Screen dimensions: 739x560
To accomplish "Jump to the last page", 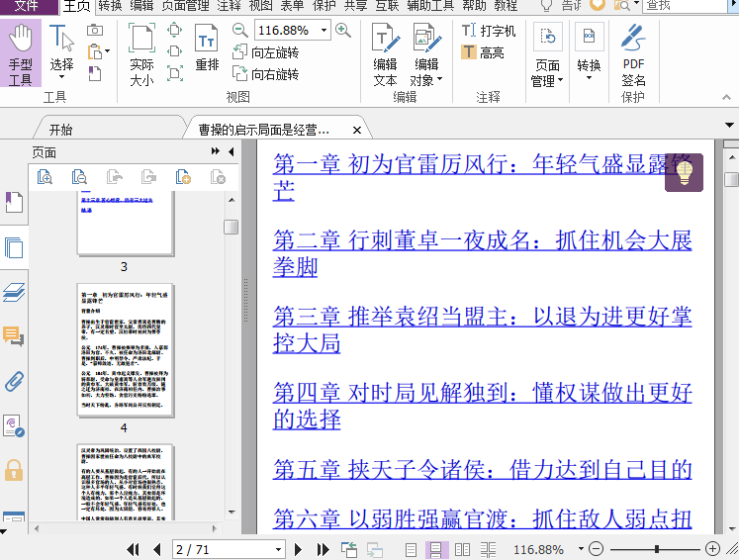I will pyautogui.click(x=323, y=549).
